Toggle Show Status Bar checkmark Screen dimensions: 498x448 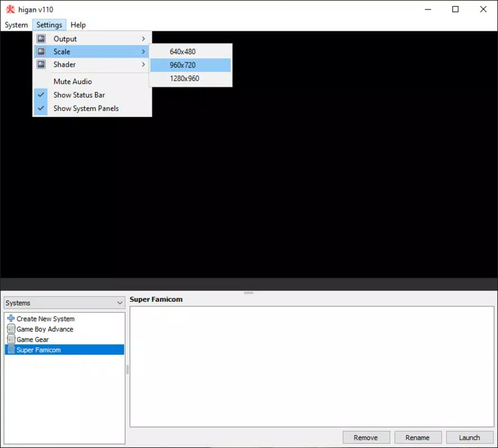click(41, 95)
